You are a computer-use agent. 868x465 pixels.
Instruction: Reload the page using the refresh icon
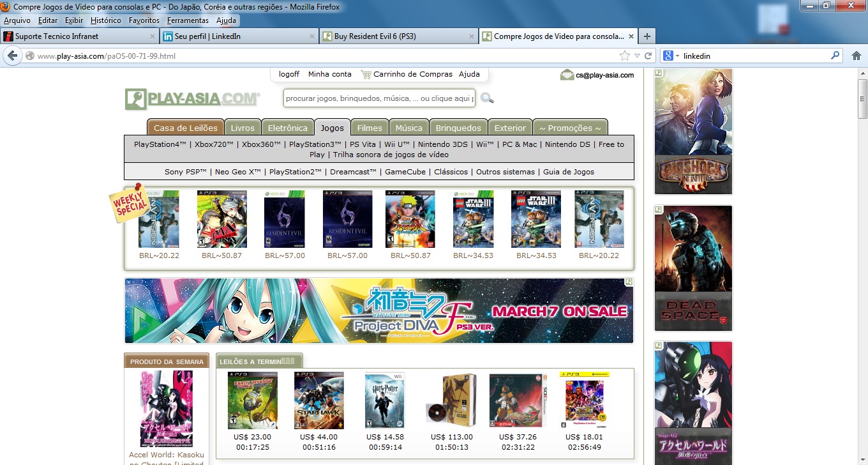(x=648, y=56)
